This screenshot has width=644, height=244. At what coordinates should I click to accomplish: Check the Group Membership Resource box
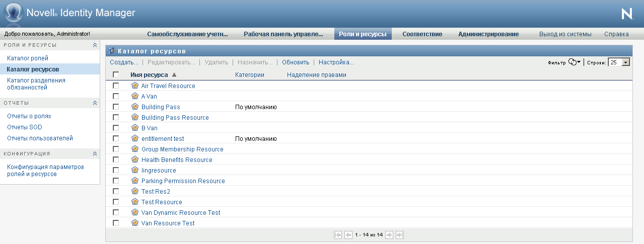tap(116, 149)
